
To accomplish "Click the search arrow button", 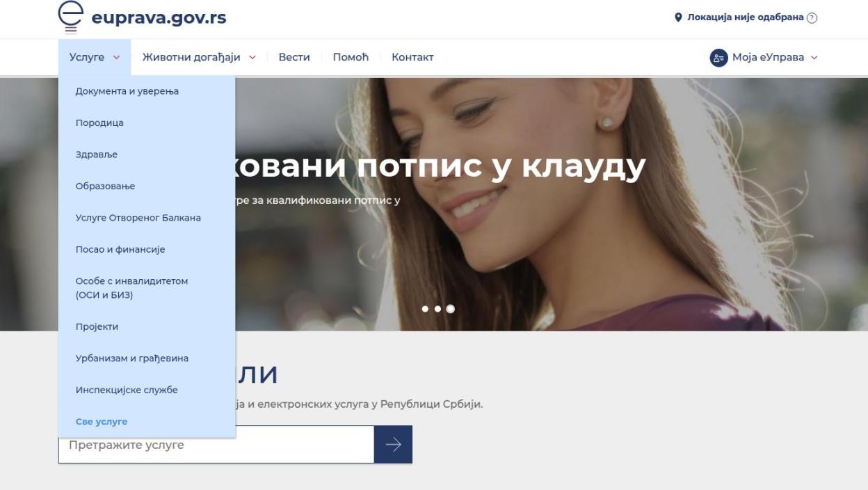I will coord(393,445).
